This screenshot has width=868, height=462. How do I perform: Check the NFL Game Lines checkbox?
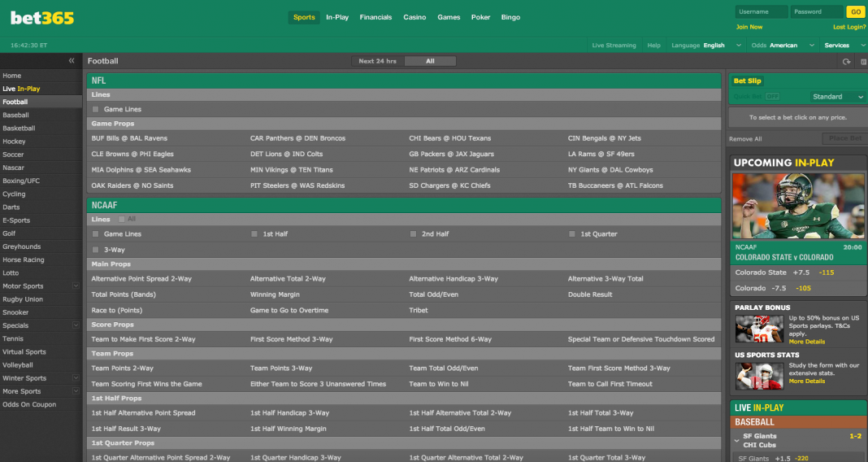coord(96,109)
